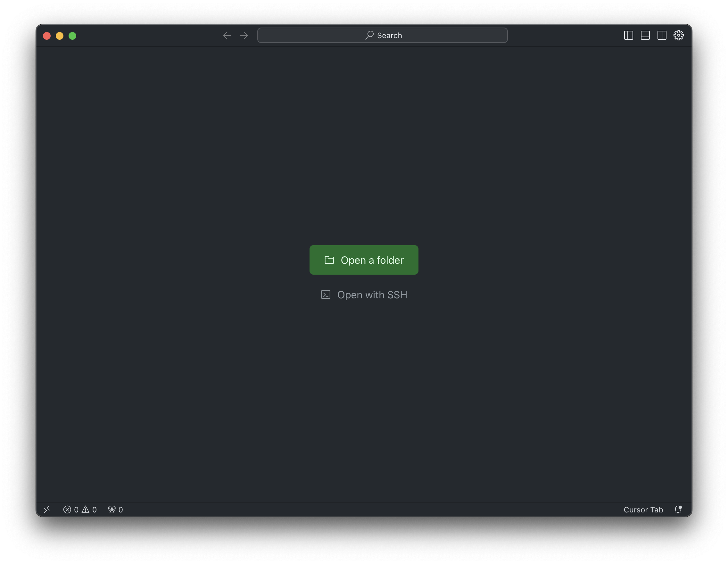Image resolution: width=728 pixels, height=564 pixels.
Task: Close the window with the red button
Action: point(47,36)
